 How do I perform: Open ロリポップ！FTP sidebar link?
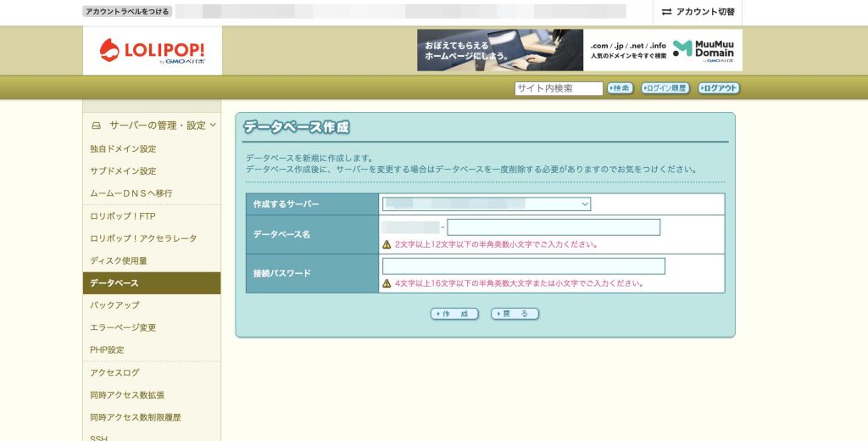tap(122, 216)
